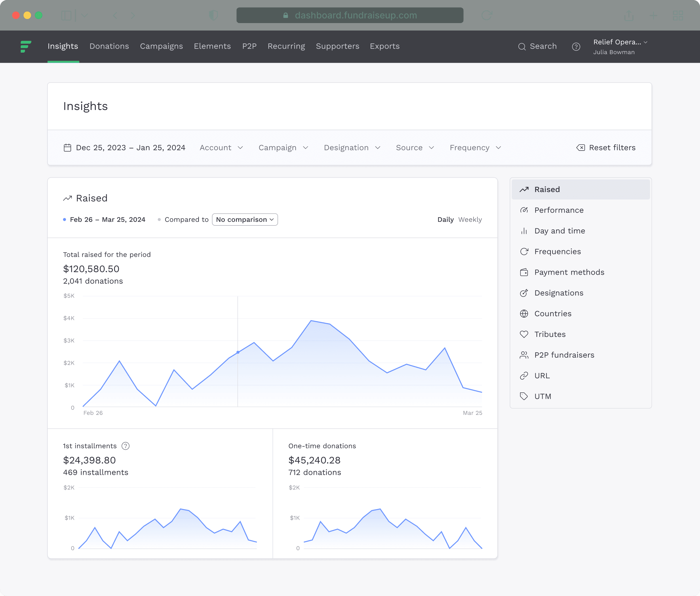Expand the Designation filter dropdown
The height and width of the screenshot is (596, 700).
352,148
